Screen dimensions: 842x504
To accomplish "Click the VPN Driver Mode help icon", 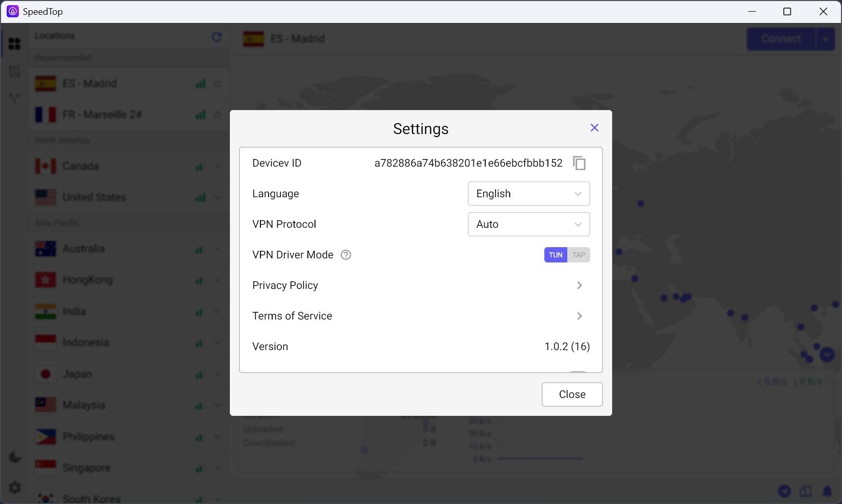I will [346, 255].
